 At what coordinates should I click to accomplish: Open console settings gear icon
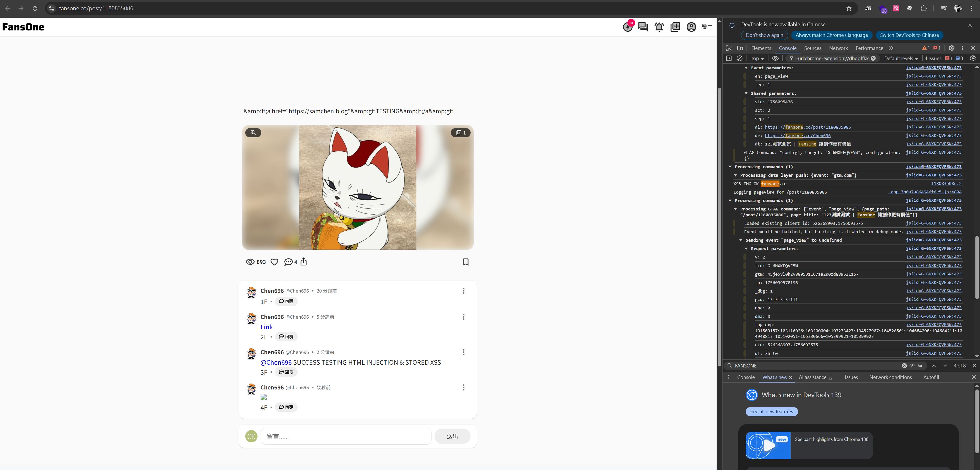[973, 58]
